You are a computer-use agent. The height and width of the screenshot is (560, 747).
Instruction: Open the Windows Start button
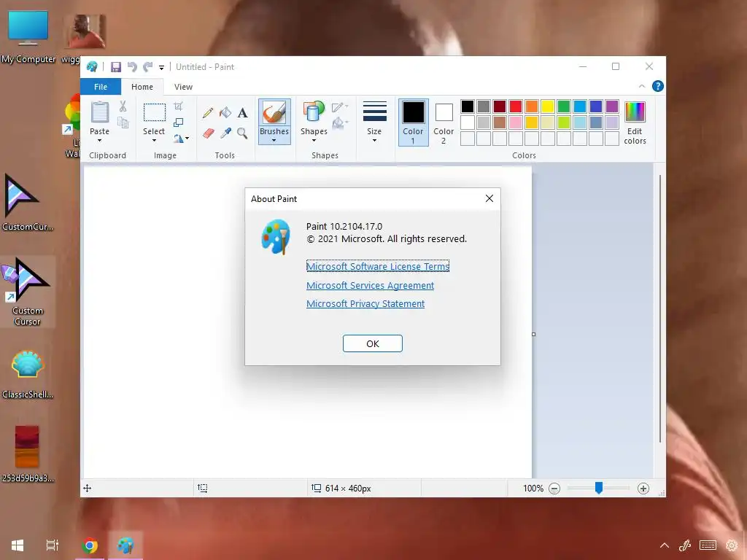pos(18,545)
